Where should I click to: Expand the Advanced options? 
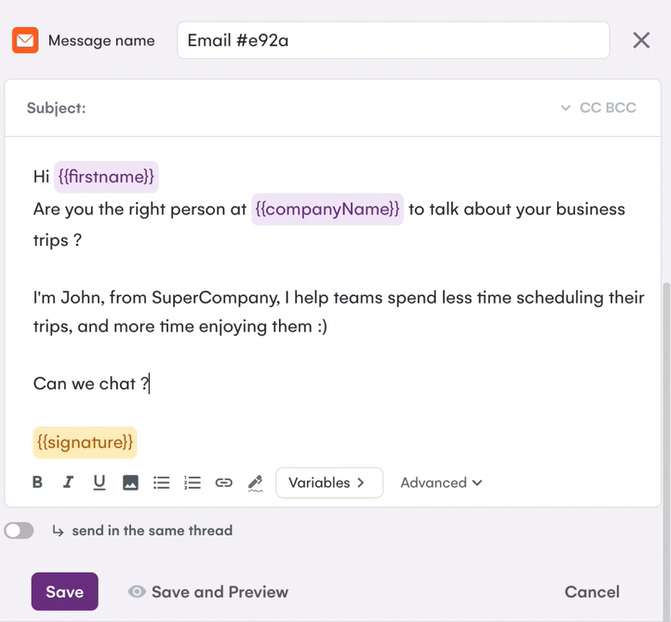[x=441, y=483]
